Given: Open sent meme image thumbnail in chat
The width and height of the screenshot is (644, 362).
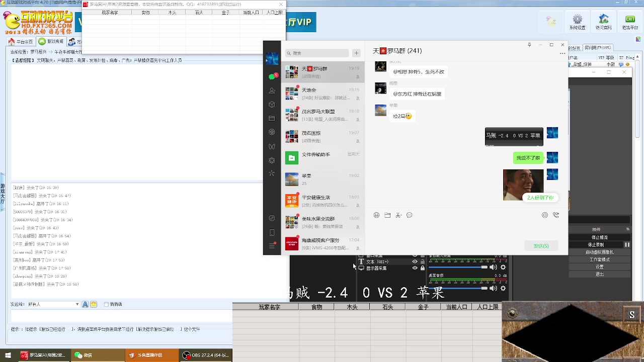Looking at the screenshot, I should click(523, 185).
